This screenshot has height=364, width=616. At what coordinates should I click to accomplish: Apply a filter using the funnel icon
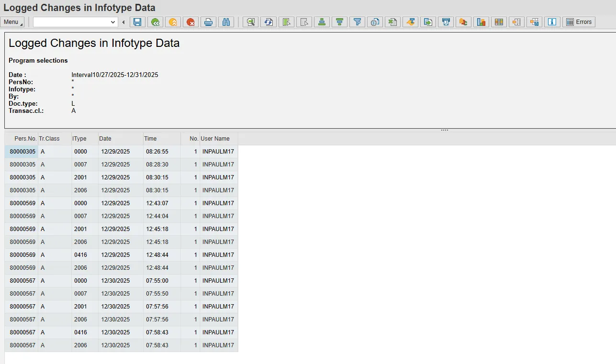357,22
